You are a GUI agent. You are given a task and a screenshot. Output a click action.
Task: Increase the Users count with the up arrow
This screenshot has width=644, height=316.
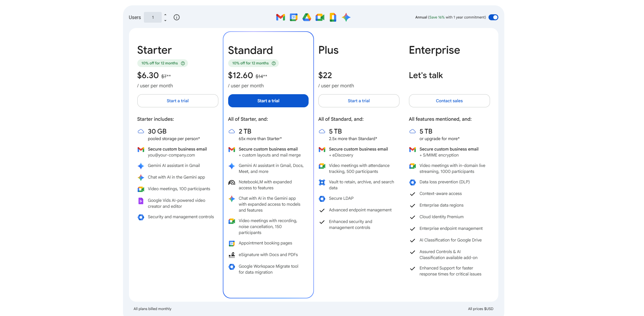point(165,15)
